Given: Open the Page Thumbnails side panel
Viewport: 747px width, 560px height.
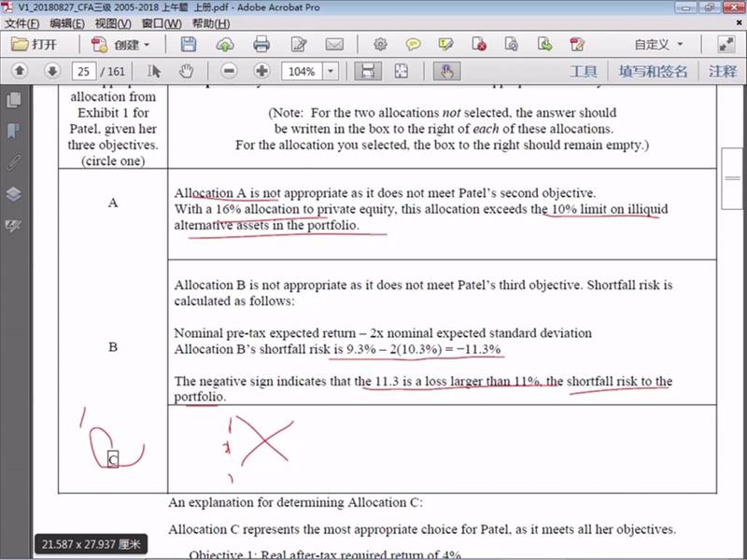Looking at the screenshot, I should [x=13, y=100].
